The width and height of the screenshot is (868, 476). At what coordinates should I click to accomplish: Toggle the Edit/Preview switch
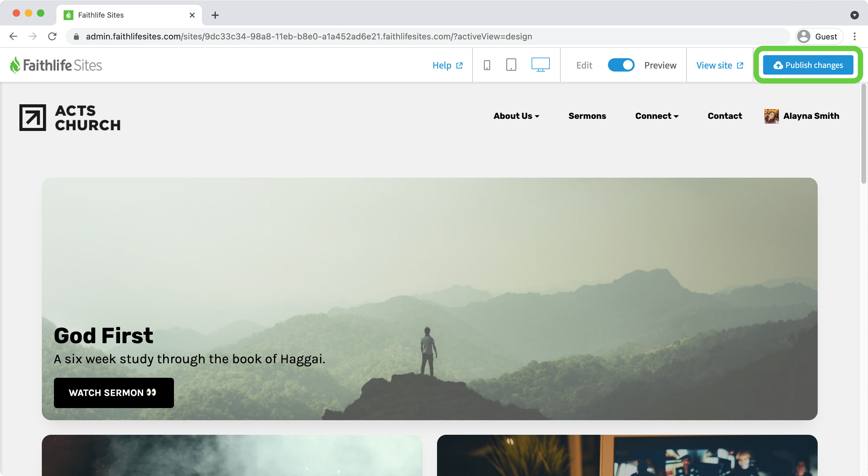coord(621,65)
